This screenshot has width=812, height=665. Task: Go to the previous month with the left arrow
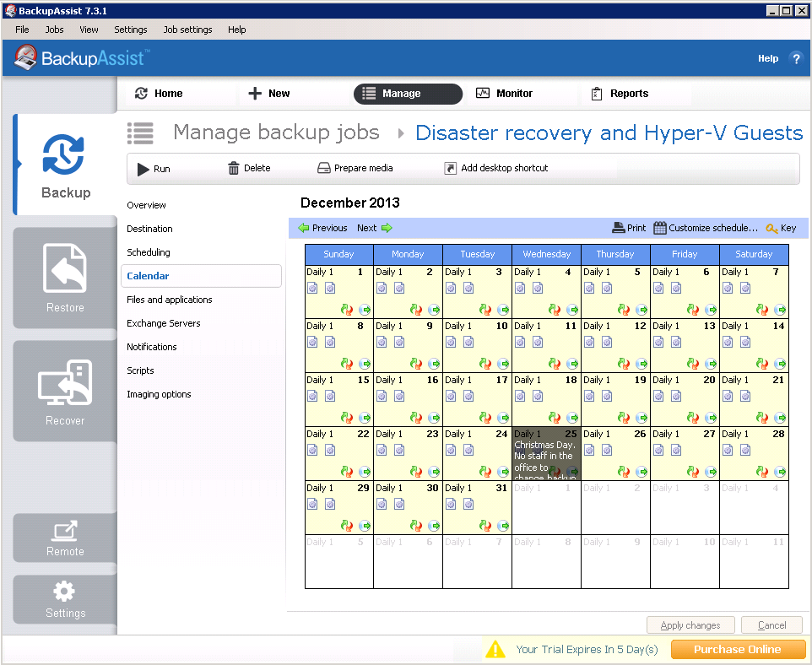click(304, 228)
